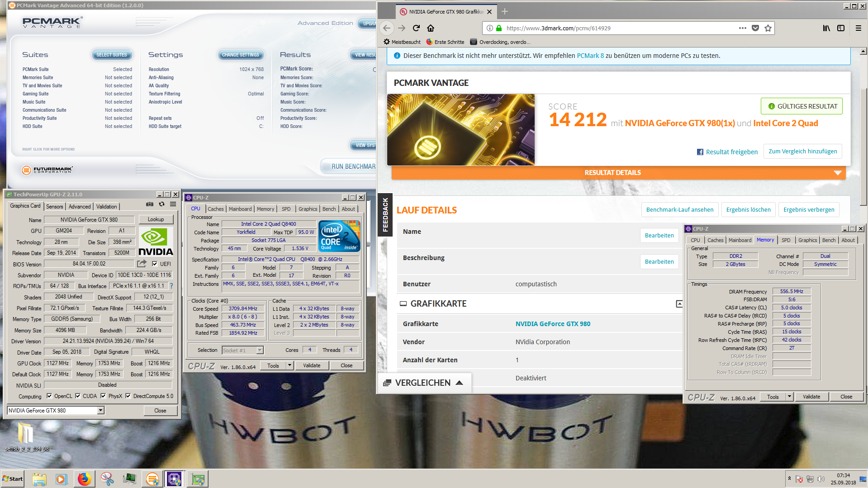Open the Snipping Tool from the taskbar

pos(107,479)
